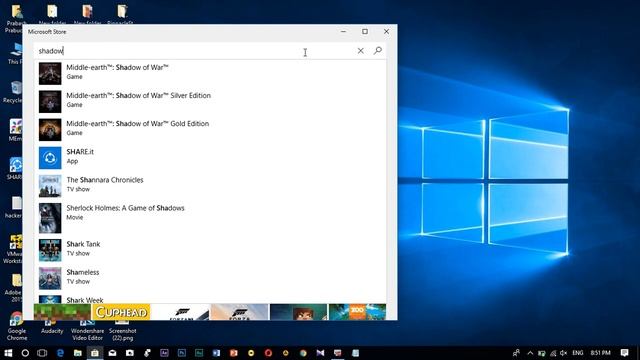Select the Shark Tank TV show suggestion

(210, 250)
